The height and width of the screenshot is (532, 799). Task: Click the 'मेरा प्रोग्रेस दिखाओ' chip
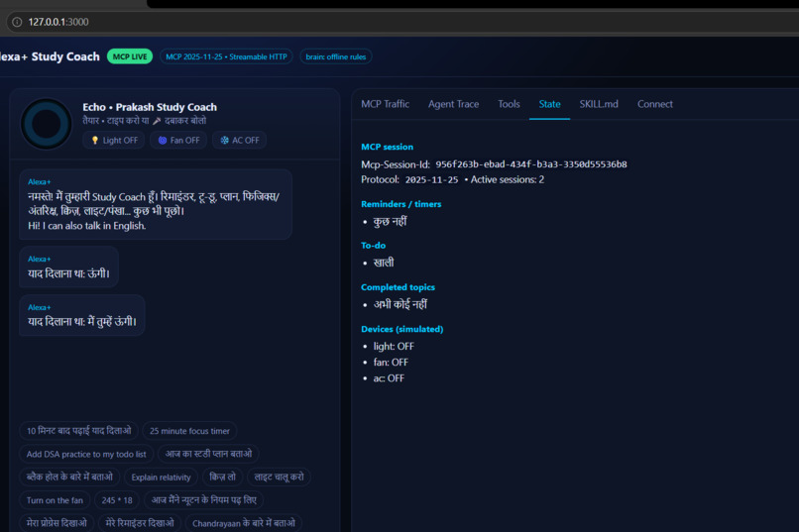coord(57,523)
